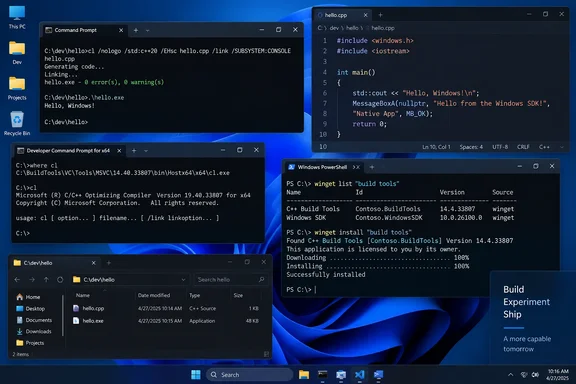Click File Explorer sidebar scrollbar
Image resolution: width=576 pixels, height=384 pixels.
point(63,315)
